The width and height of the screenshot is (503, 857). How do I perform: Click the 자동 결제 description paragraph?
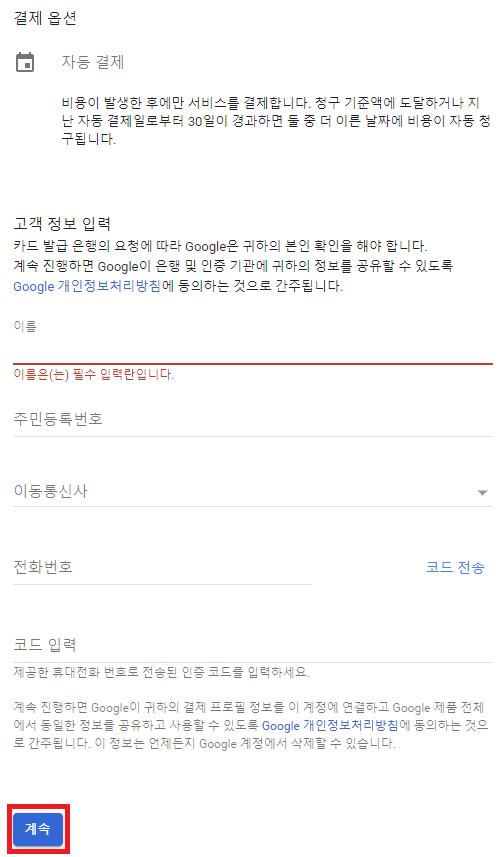click(276, 121)
